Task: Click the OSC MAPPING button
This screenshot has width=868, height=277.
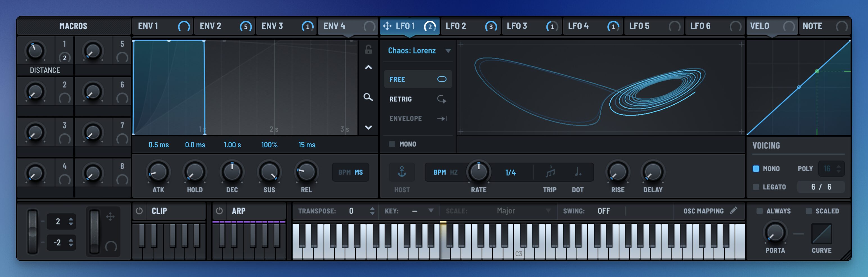Action: [x=710, y=211]
